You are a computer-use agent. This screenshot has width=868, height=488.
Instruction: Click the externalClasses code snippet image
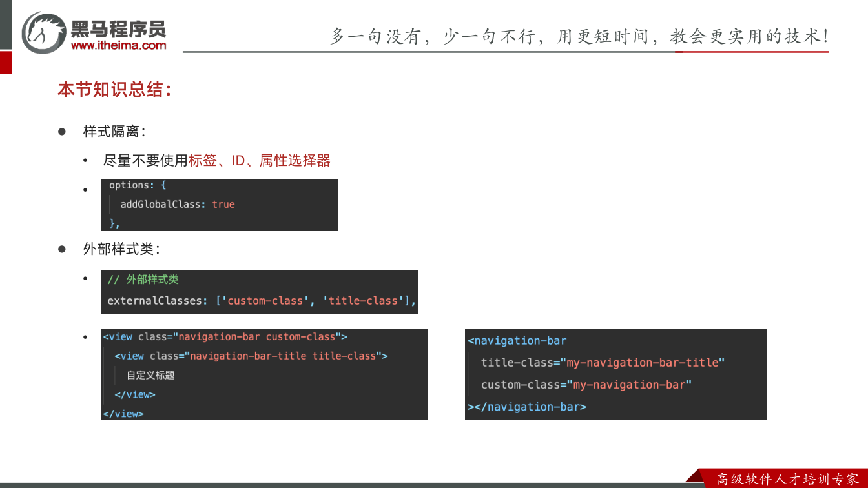[x=260, y=292]
